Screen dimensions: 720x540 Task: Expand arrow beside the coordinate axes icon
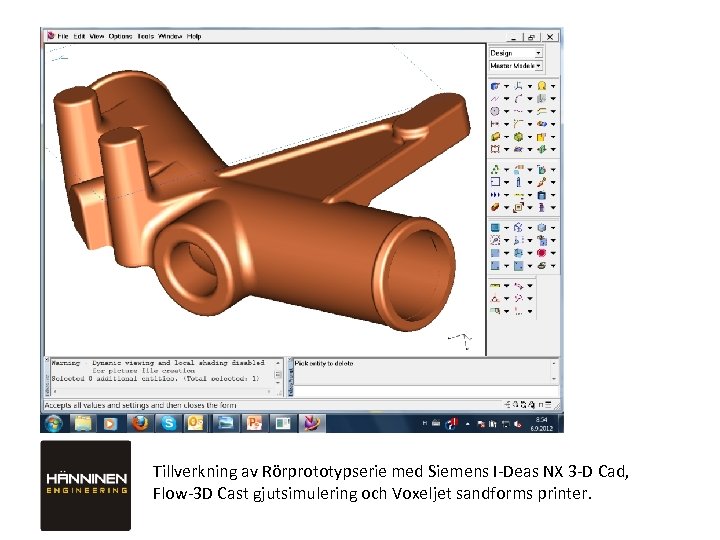click(530, 86)
